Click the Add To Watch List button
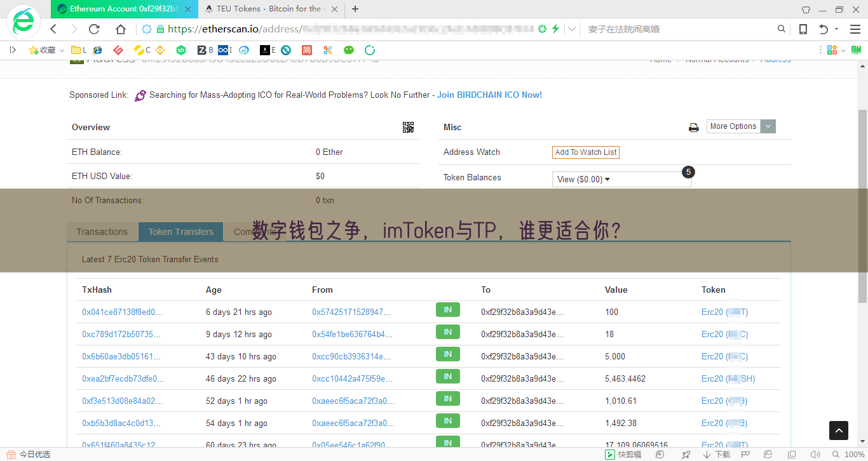 [586, 152]
